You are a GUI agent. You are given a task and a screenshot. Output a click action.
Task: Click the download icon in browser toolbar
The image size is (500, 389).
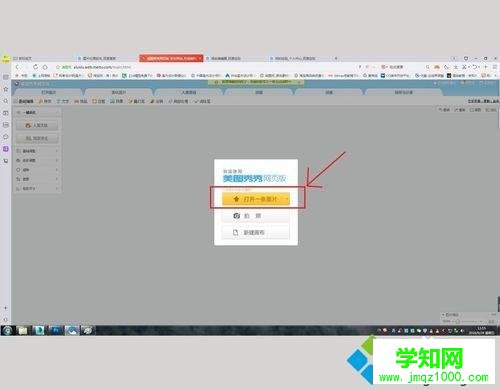click(455, 67)
